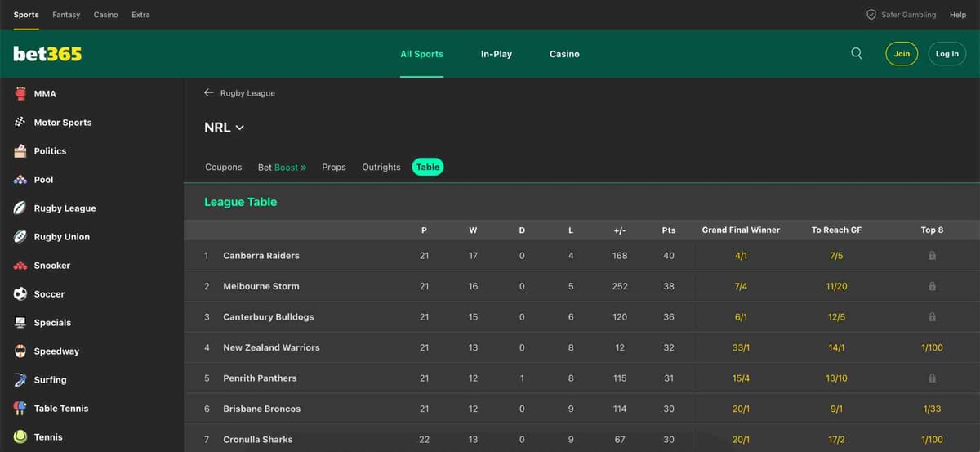This screenshot has width=980, height=452.
Task: Open Casino in the green navigation bar
Action: point(564,54)
